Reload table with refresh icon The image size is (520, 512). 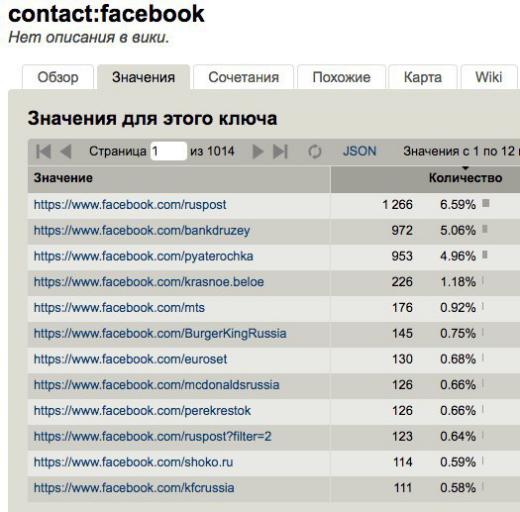[315, 152]
